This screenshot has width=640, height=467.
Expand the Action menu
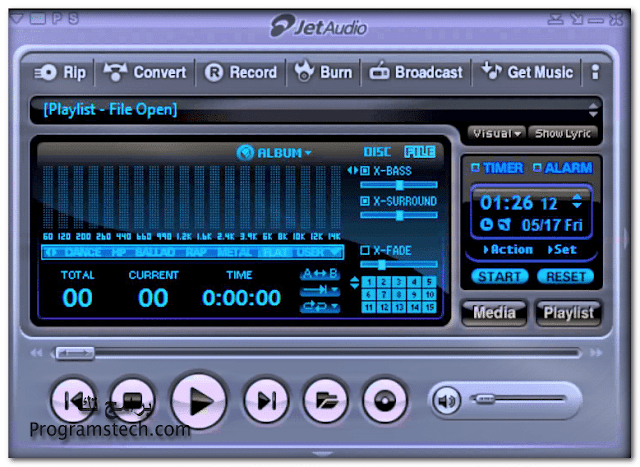[508, 249]
